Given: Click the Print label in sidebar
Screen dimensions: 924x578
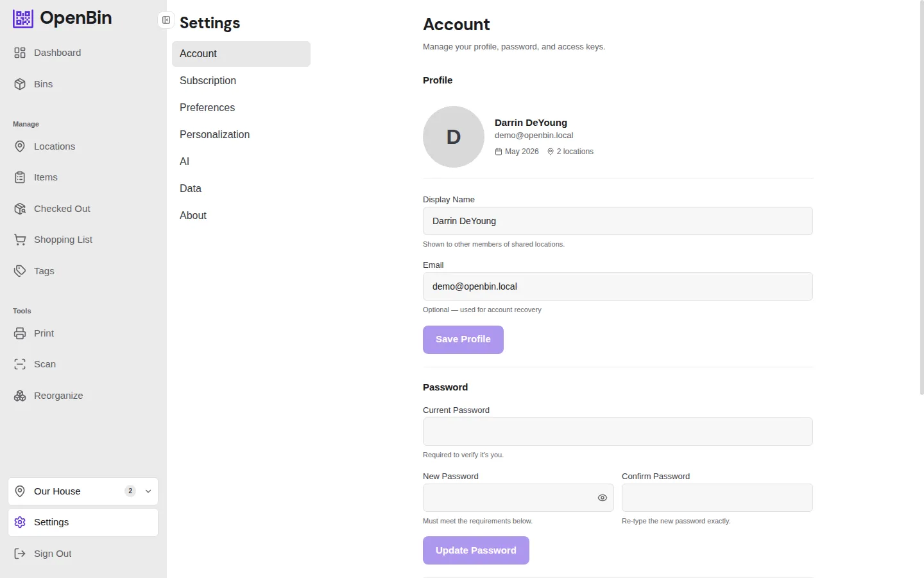Looking at the screenshot, I should coord(44,333).
